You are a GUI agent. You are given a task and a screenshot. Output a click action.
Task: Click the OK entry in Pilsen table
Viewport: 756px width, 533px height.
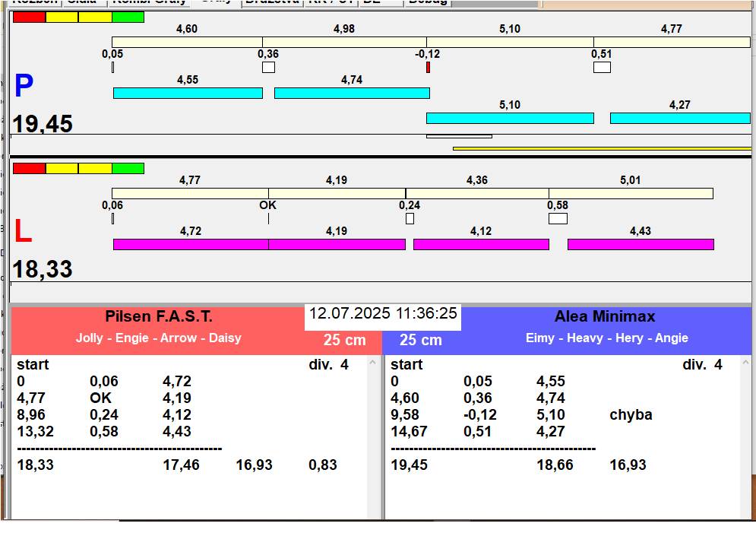101,398
